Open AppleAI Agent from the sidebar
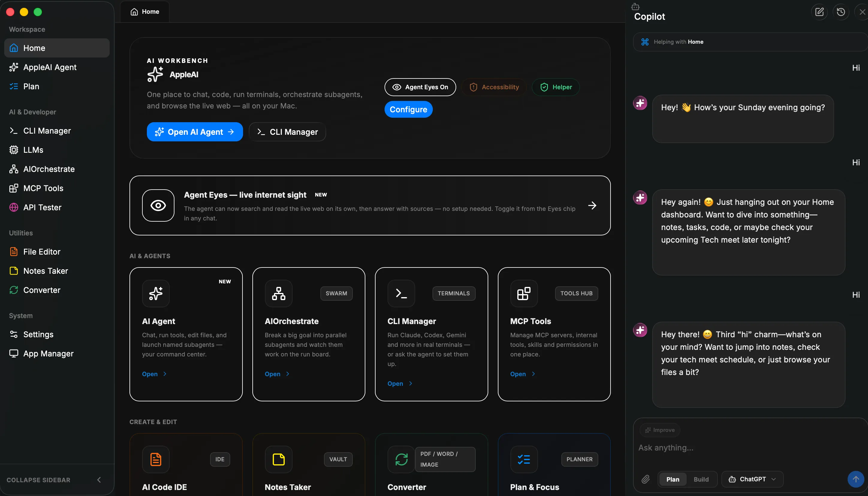The height and width of the screenshot is (496, 868). (57, 67)
